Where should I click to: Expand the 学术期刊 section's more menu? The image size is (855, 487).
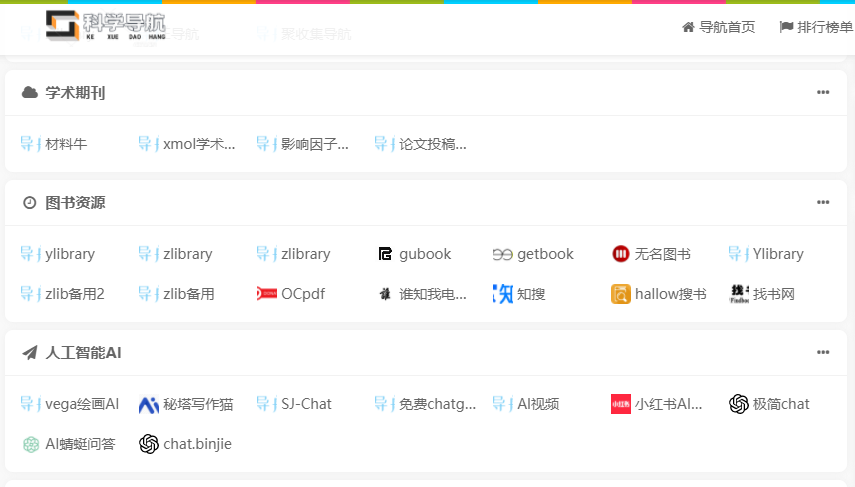(823, 92)
